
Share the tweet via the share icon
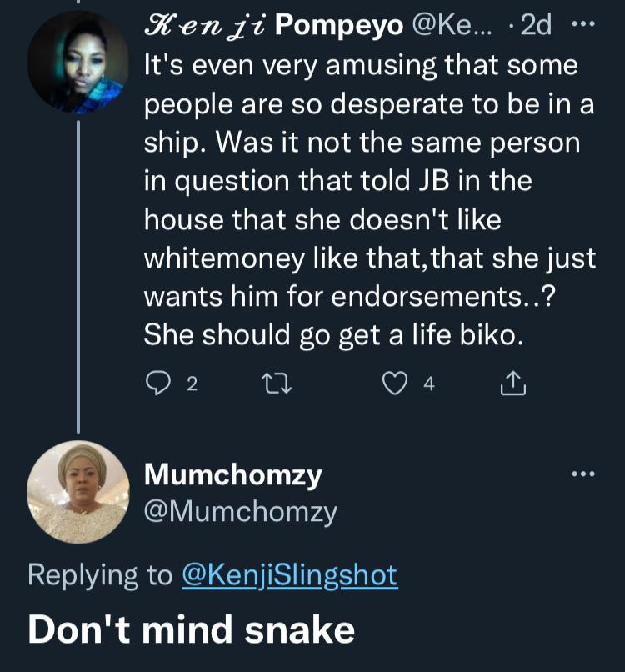(x=512, y=384)
